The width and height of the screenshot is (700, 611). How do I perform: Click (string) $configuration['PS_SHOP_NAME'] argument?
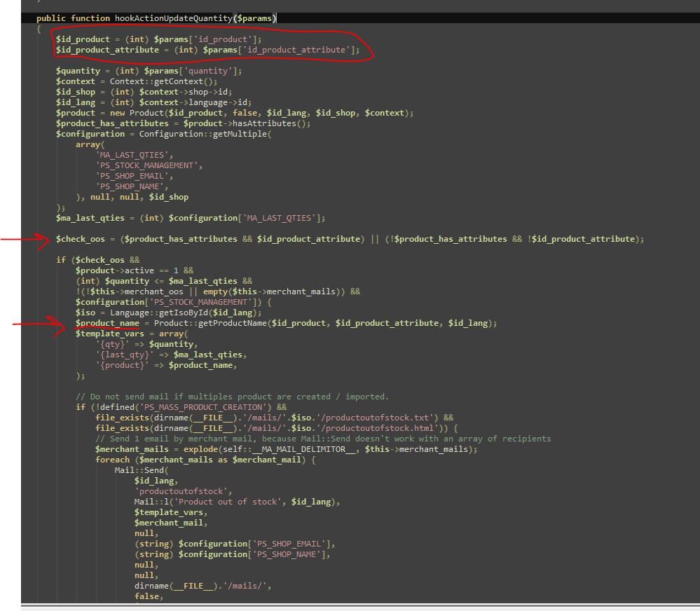tap(232, 554)
